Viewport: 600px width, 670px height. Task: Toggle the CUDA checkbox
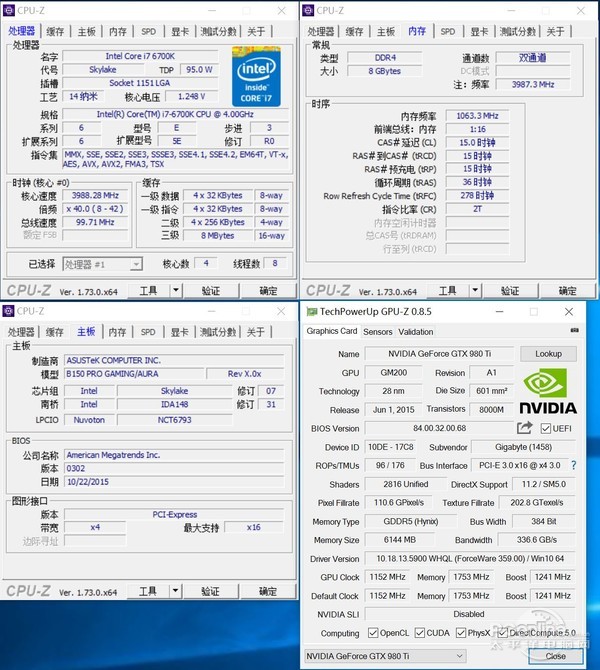pos(420,633)
